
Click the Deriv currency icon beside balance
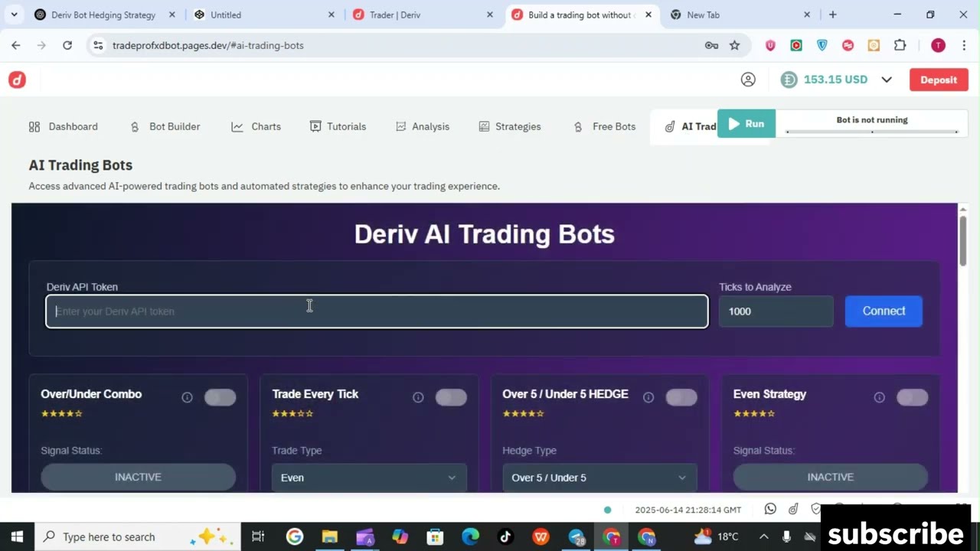789,80
